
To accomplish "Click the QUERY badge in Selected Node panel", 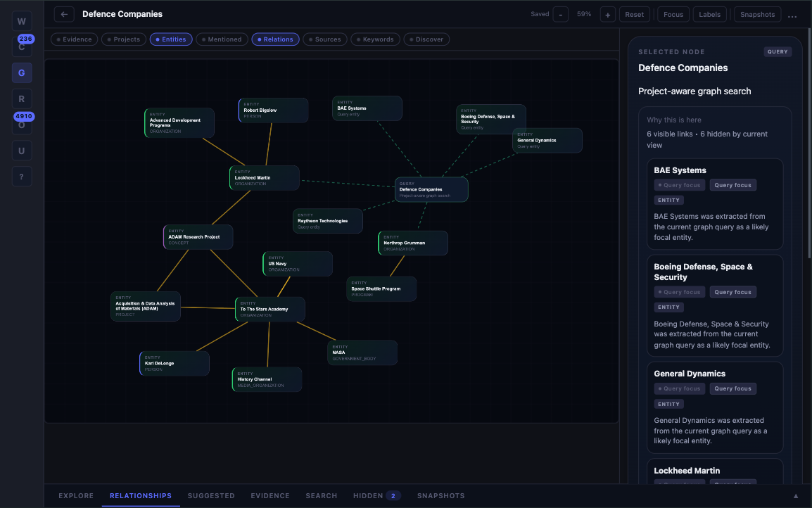I will click(778, 52).
